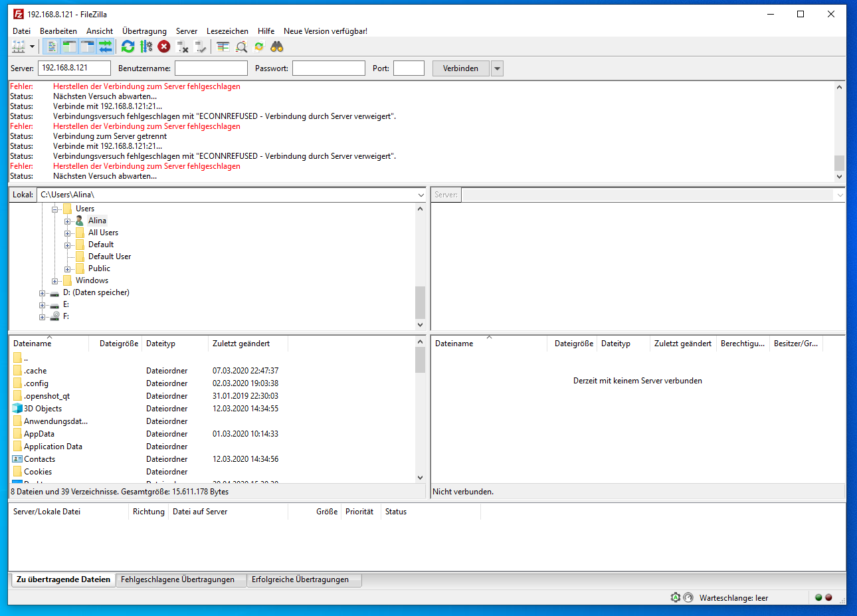The image size is (857, 616).
Task: Toggle local directory tree display
Action: coord(70,47)
